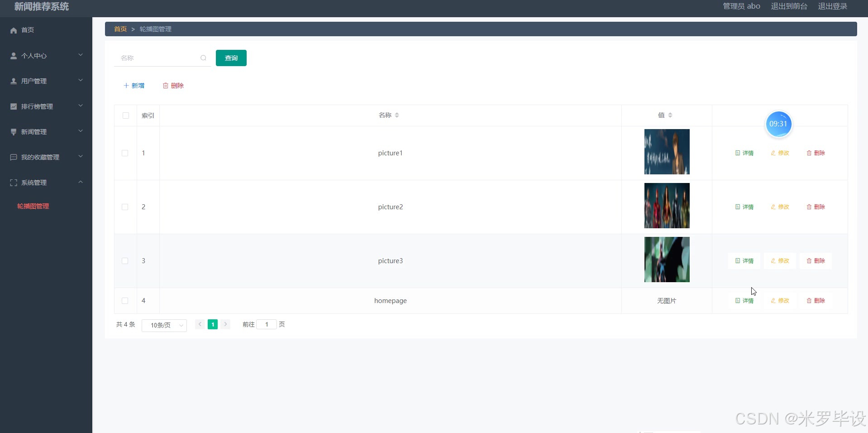Click 修改 for picture3 row
This screenshot has height=433, width=868.
point(780,261)
